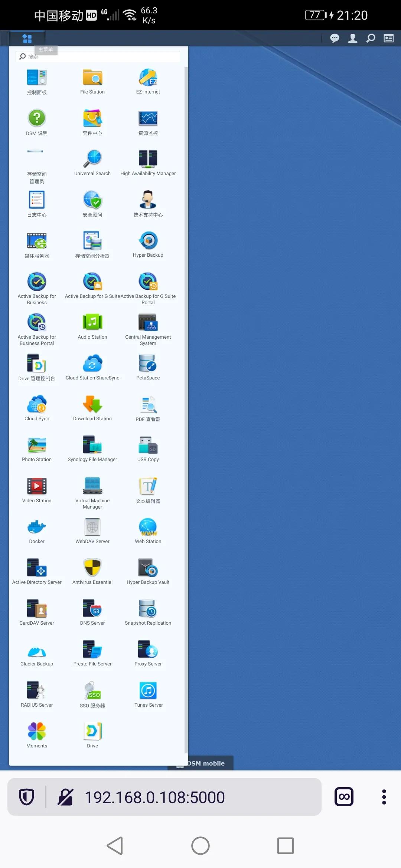Open browser three-dot menu
The image size is (401, 868).
(384, 797)
